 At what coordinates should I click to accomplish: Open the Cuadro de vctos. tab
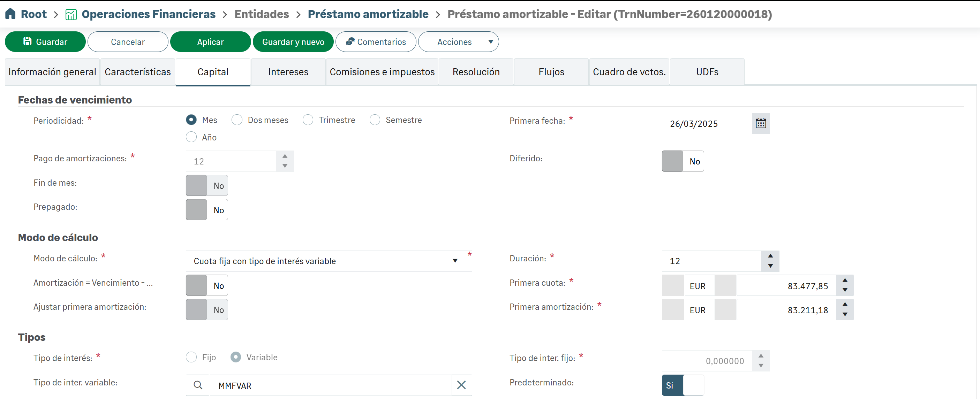pos(629,72)
